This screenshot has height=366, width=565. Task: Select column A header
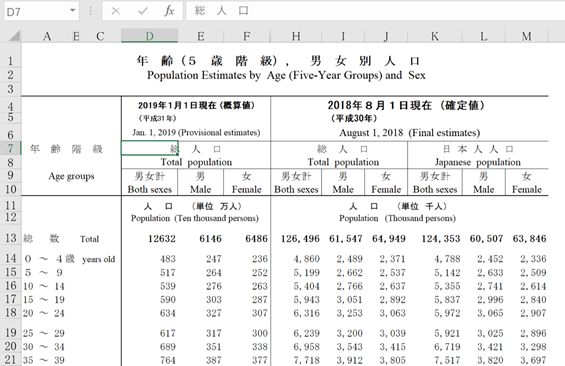pos(47,36)
